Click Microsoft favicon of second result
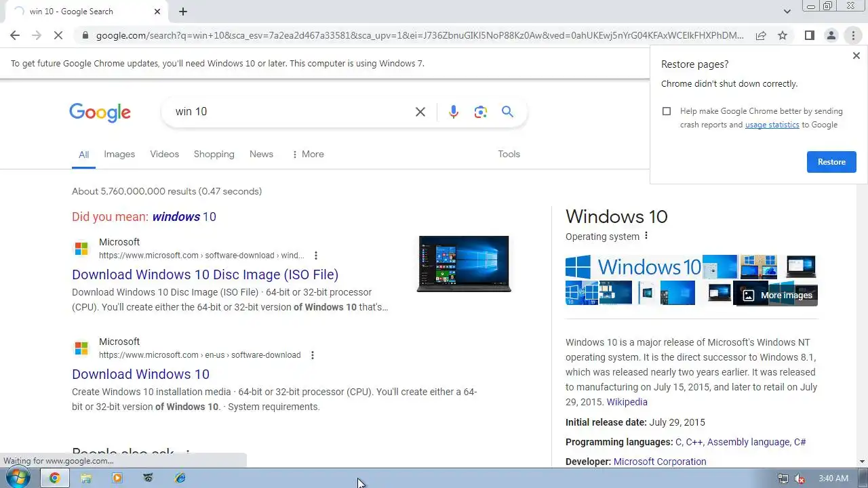The height and width of the screenshot is (488, 868). tap(81, 348)
